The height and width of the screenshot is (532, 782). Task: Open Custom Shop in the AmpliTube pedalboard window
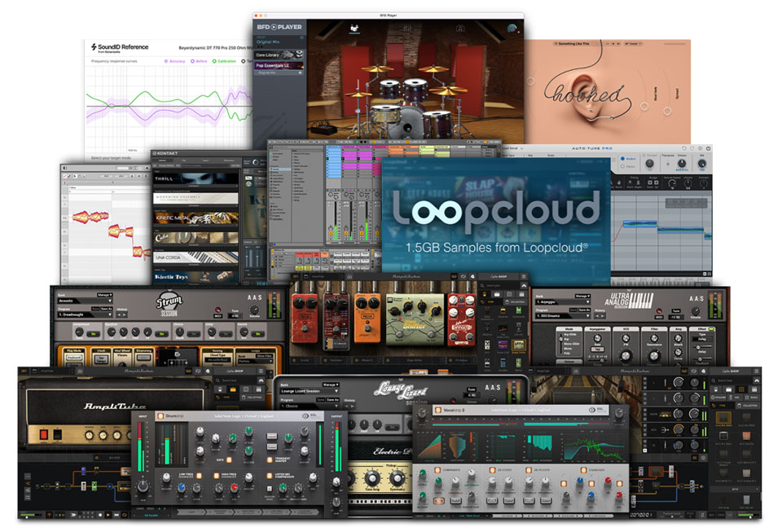tap(499, 276)
